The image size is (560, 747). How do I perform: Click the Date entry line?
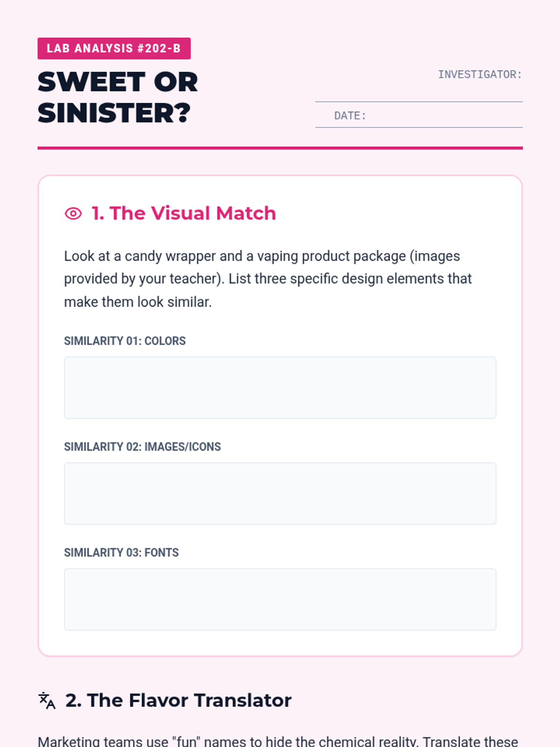[x=419, y=115]
